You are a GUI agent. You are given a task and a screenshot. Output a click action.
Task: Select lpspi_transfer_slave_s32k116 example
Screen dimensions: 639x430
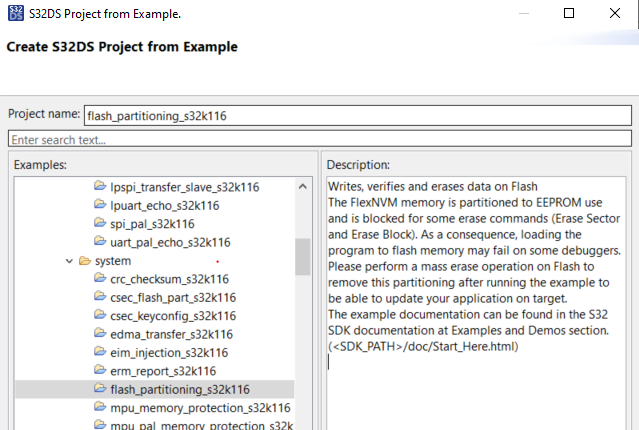coord(185,187)
